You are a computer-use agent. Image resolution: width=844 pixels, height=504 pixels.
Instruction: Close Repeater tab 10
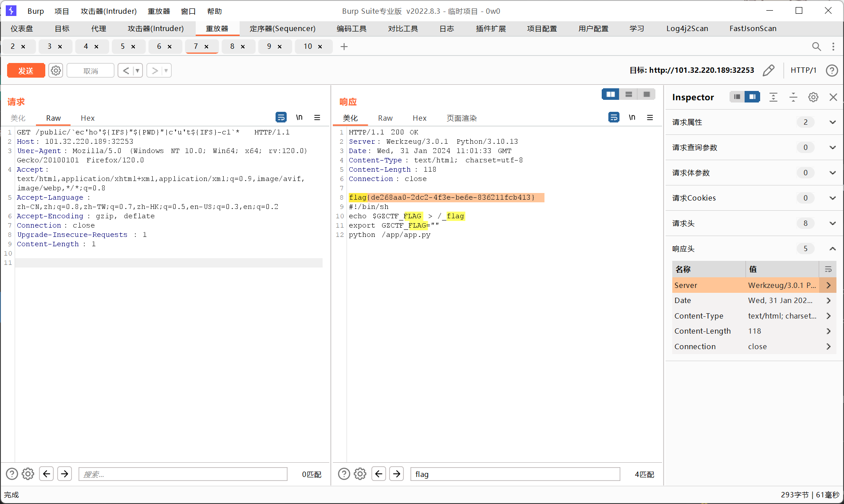[x=320, y=47]
